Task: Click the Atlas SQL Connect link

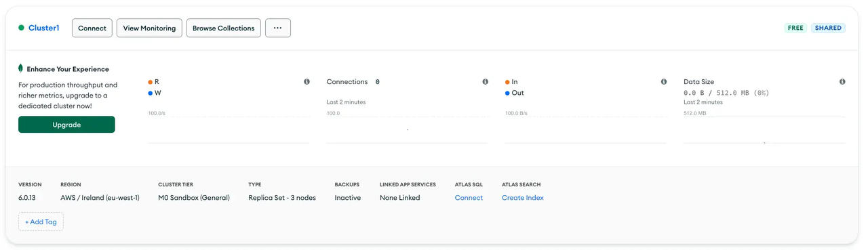Action: [469, 198]
